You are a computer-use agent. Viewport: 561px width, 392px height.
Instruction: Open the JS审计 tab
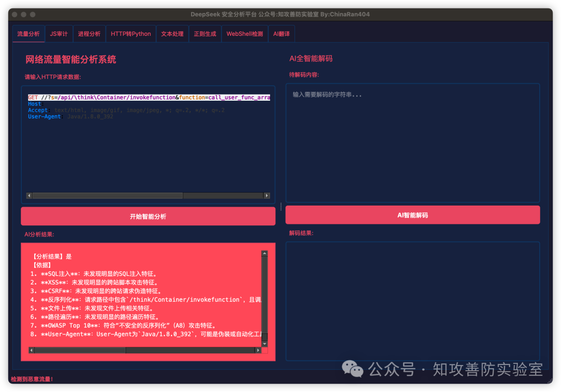click(59, 34)
